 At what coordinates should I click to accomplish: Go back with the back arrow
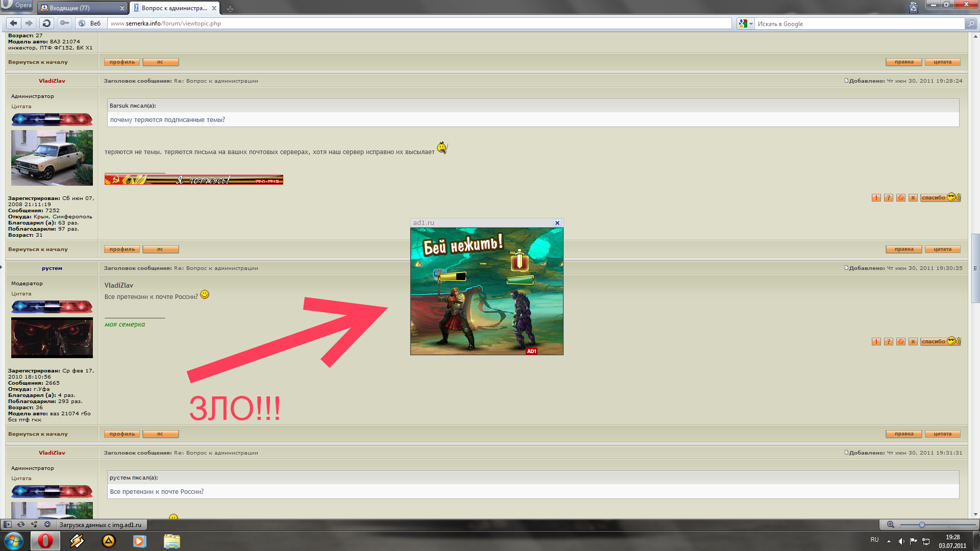[14, 23]
